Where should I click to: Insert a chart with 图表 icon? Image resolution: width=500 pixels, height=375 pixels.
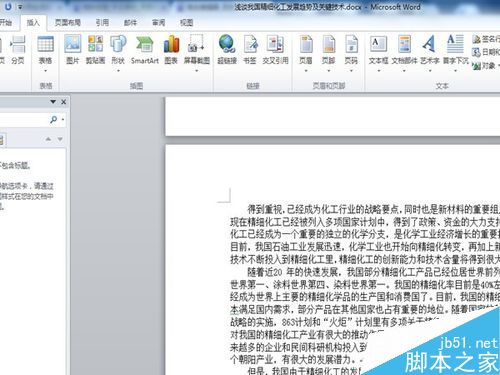[x=171, y=44]
